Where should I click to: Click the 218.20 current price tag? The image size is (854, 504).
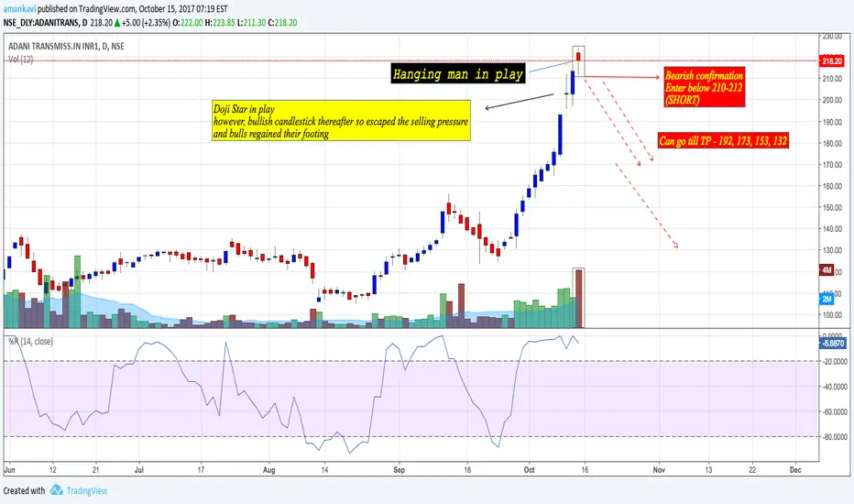(832, 61)
